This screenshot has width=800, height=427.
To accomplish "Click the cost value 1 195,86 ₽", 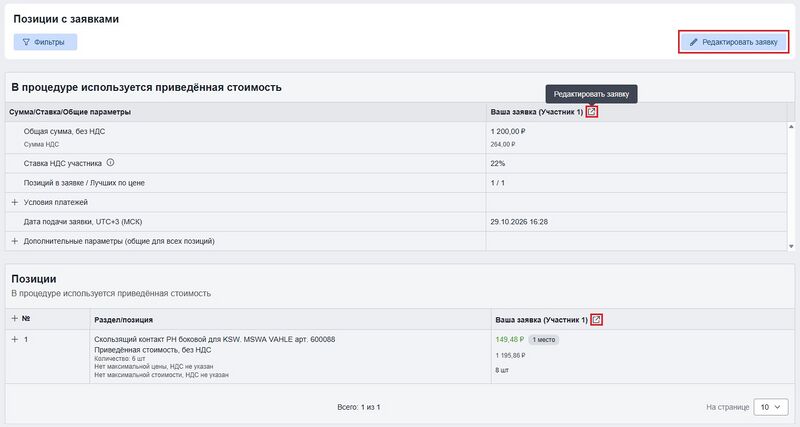I will pyautogui.click(x=510, y=356).
